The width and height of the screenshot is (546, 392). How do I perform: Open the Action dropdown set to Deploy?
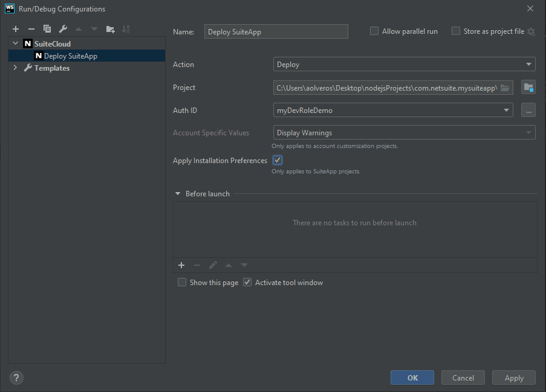click(404, 65)
